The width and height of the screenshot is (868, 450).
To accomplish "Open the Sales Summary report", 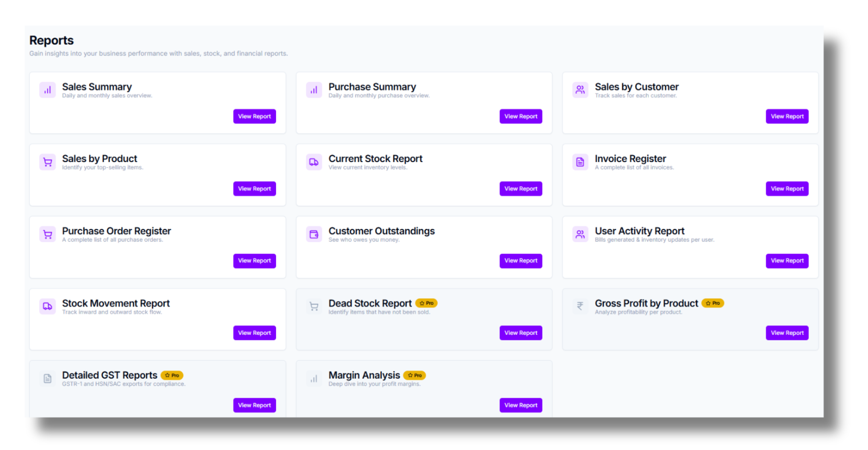I will (254, 116).
